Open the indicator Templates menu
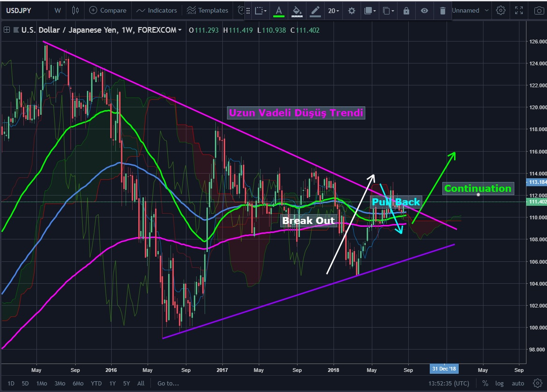 coord(207,10)
